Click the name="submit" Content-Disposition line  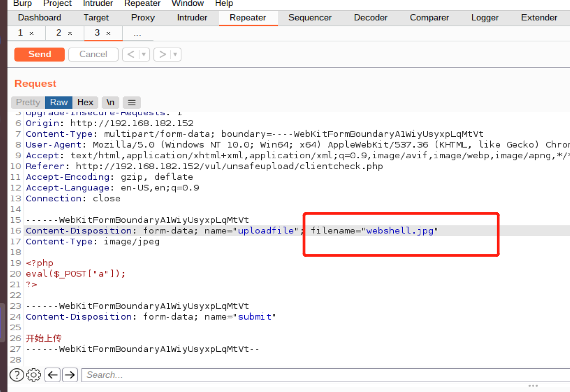point(151,316)
